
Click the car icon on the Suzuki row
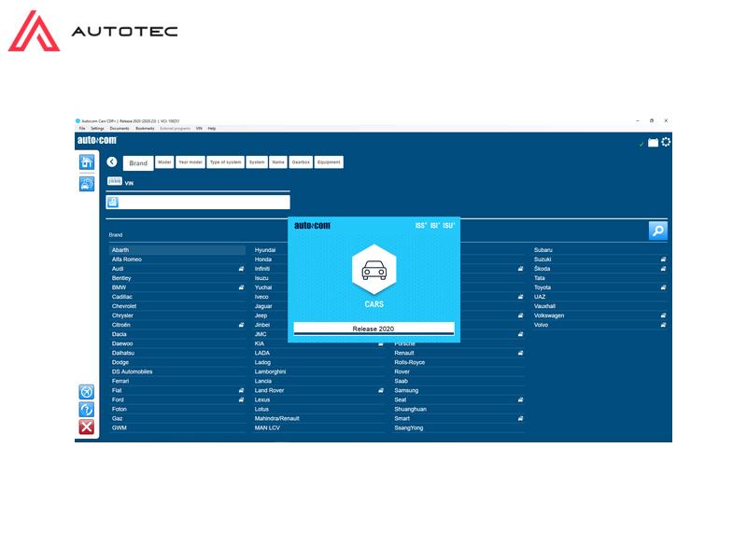[x=663, y=259]
